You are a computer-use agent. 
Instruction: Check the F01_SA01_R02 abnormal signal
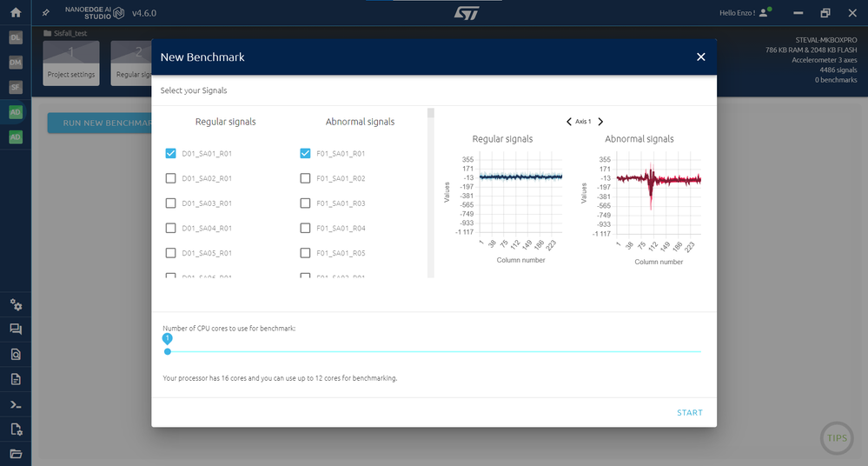click(x=305, y=178)
